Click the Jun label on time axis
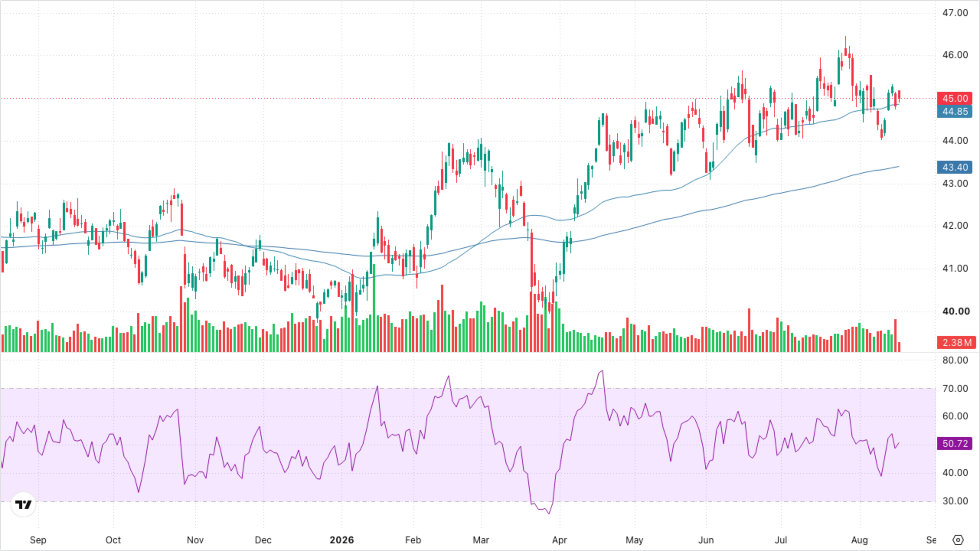Image resolution: width=980 pixels, height=551 pixels. (706, 540)
